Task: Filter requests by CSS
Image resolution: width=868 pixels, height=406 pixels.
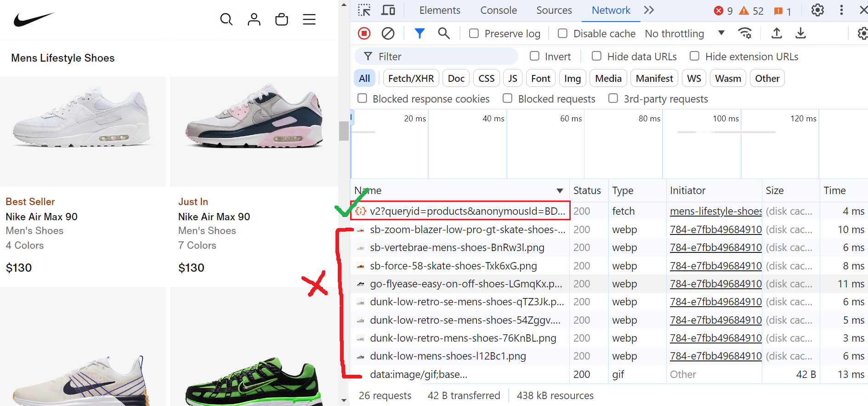Action: (487, 78)
